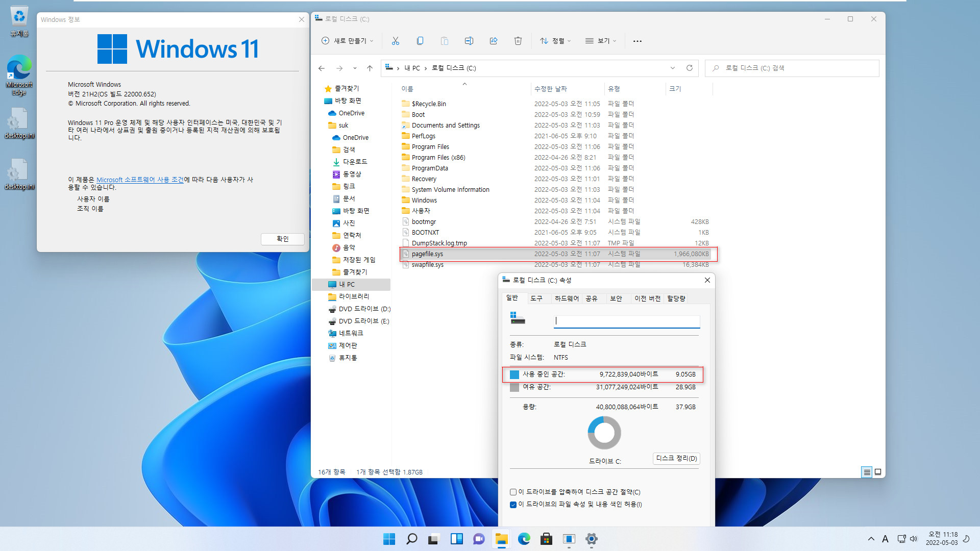Select 내 PC in navigation pane
Screen dimensions: 980x551
(351, 285)
